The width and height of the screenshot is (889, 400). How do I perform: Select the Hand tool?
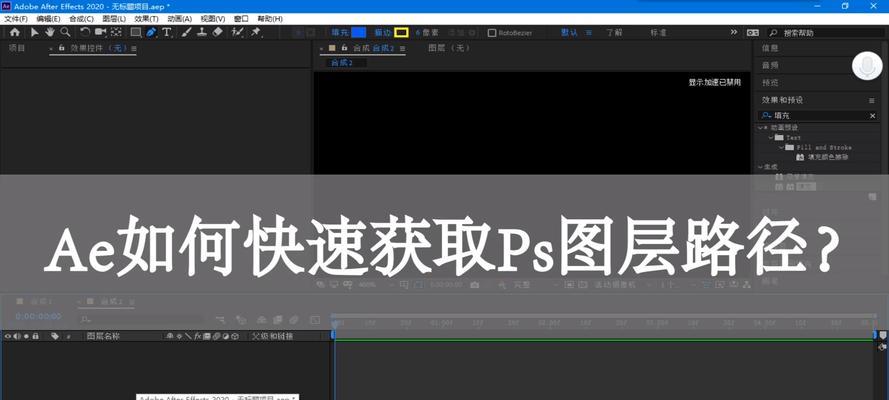tap(50, 32)
